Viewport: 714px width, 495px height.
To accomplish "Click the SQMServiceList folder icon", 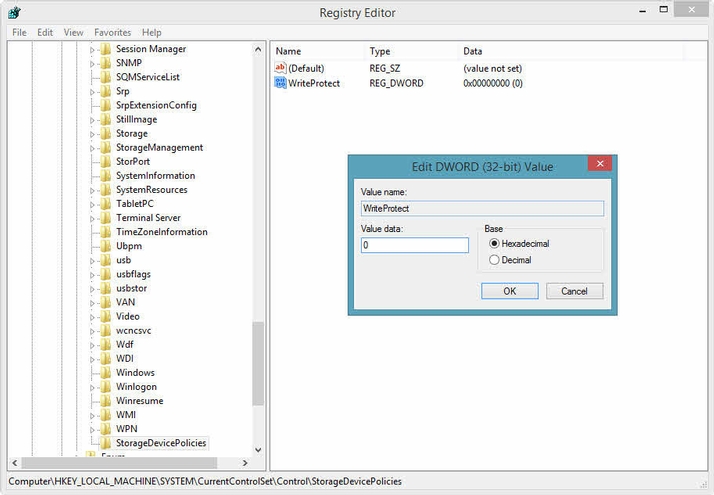I will (106, 77).
